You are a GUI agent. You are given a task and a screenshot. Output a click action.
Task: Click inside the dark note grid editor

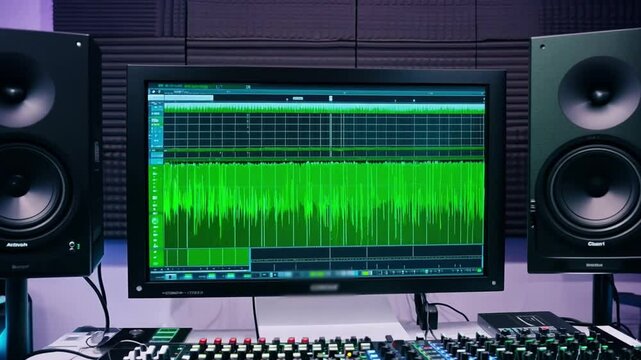click(324, 131)
